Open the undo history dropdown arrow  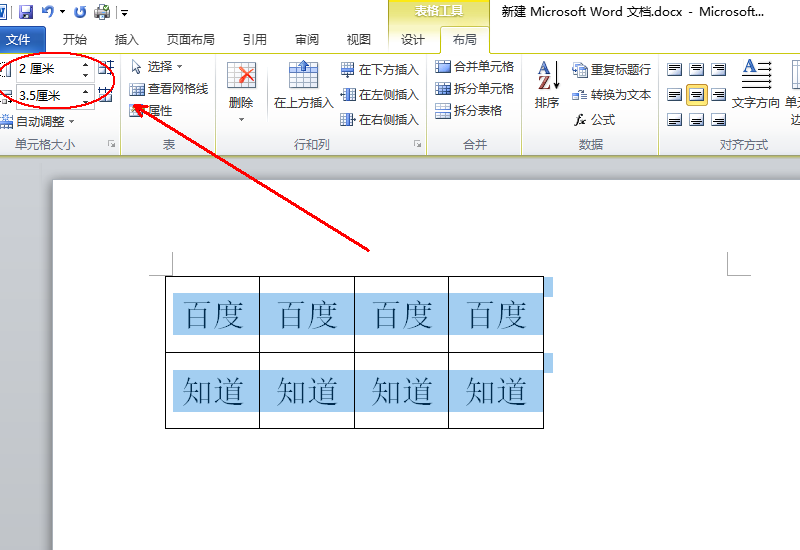(62, 11)
